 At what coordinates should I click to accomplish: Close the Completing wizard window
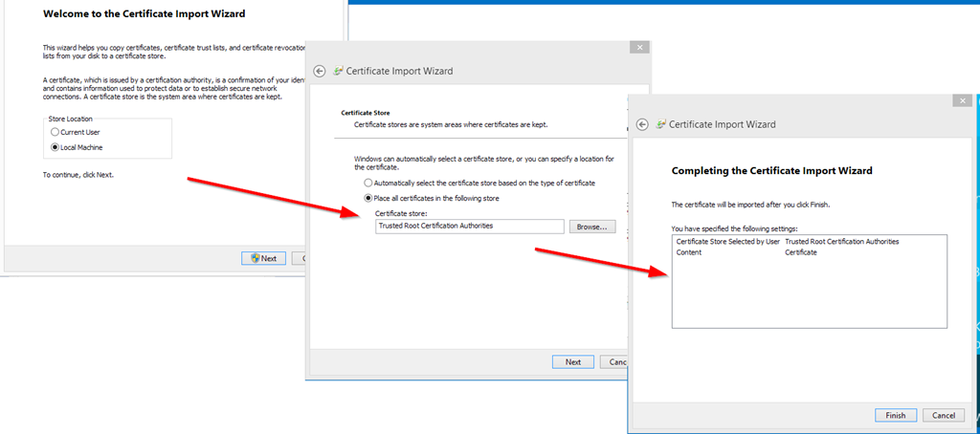962,100
